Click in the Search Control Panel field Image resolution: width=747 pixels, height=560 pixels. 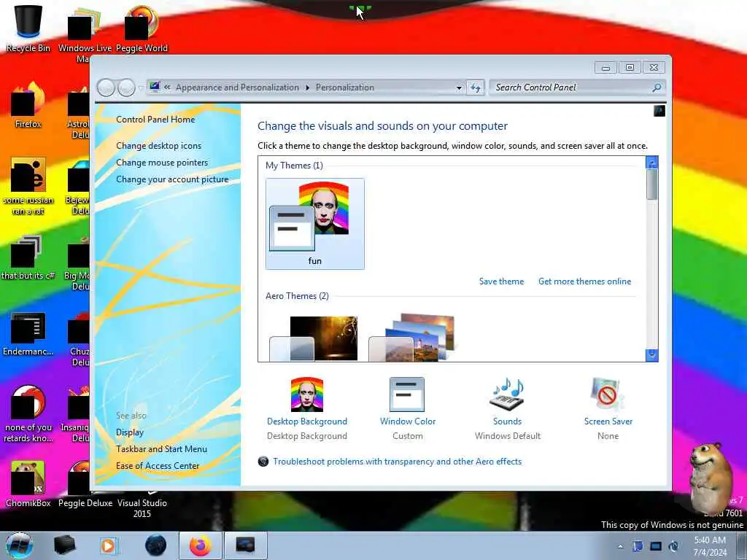point(572,87)
